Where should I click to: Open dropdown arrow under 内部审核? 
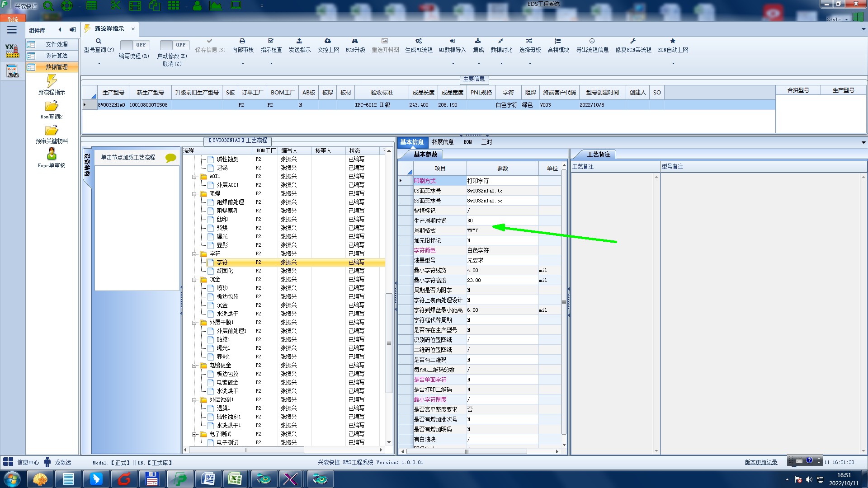(243, 64)
